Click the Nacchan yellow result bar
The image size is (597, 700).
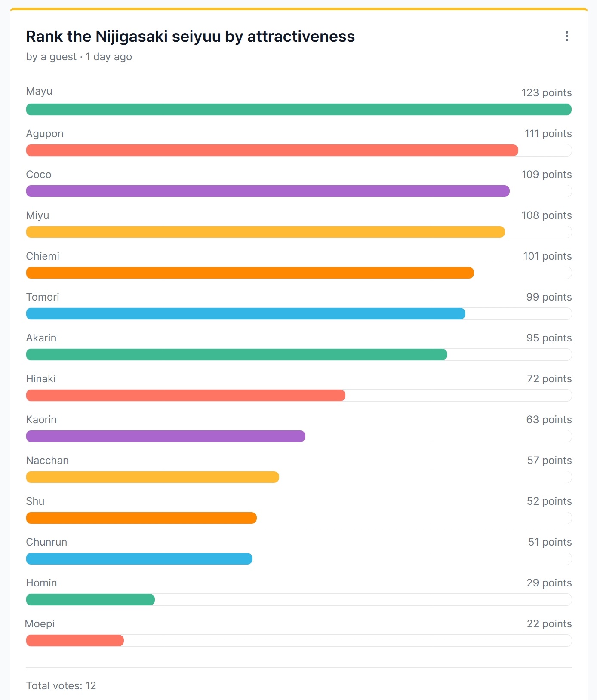tap(153, 477)
